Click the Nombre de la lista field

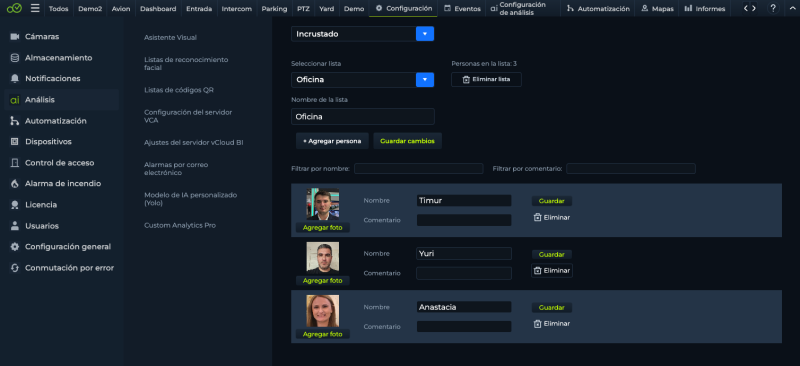click(x=363, y=116)
